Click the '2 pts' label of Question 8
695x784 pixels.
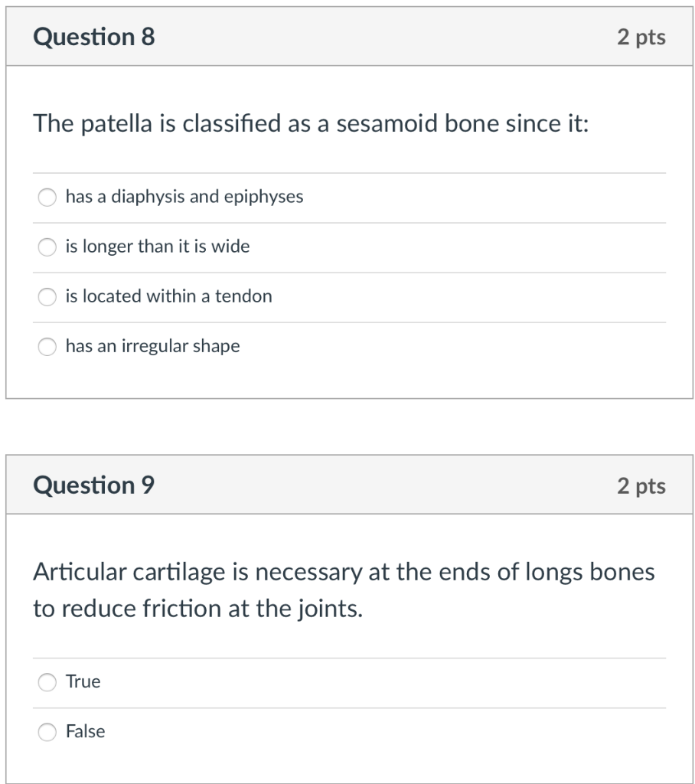click(x=641, y=37)
